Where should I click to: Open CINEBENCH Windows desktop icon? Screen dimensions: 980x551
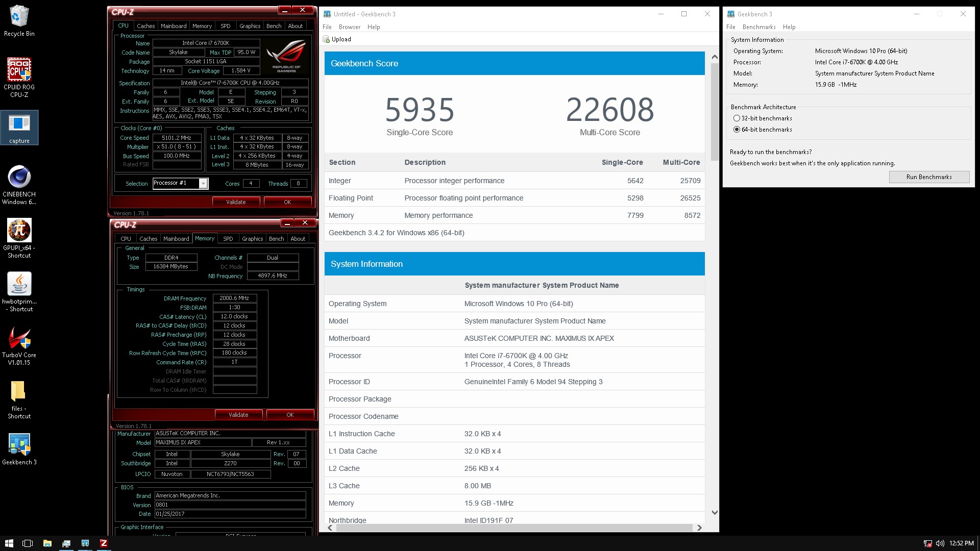19,185
